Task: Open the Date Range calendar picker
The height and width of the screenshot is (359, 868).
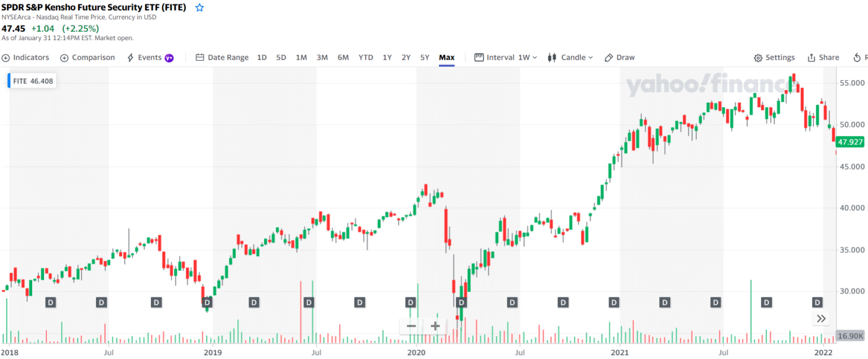Action: click(222, 57)
